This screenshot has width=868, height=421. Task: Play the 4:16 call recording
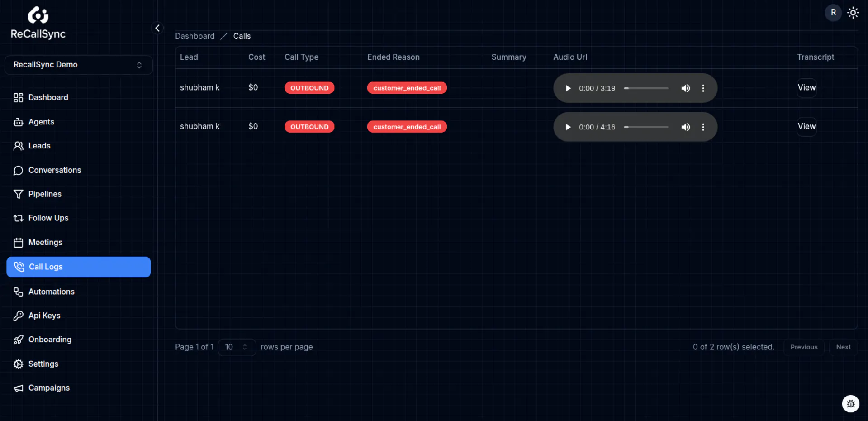click(x=568, y=127)
